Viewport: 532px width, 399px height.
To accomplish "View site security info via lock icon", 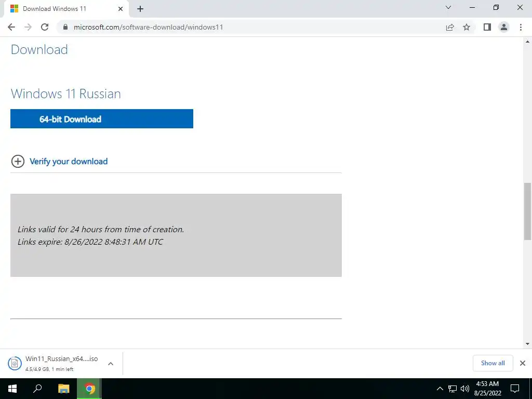I will point(65,27).
